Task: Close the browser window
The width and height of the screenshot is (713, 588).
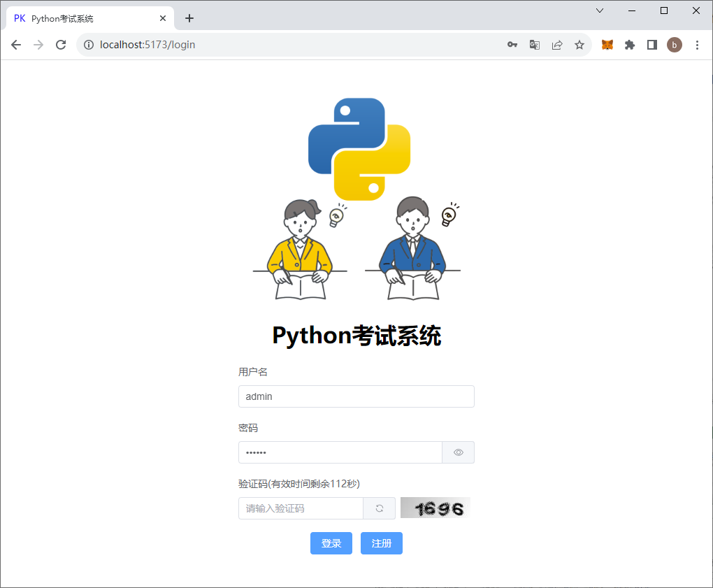Action: tap(696, 10)
